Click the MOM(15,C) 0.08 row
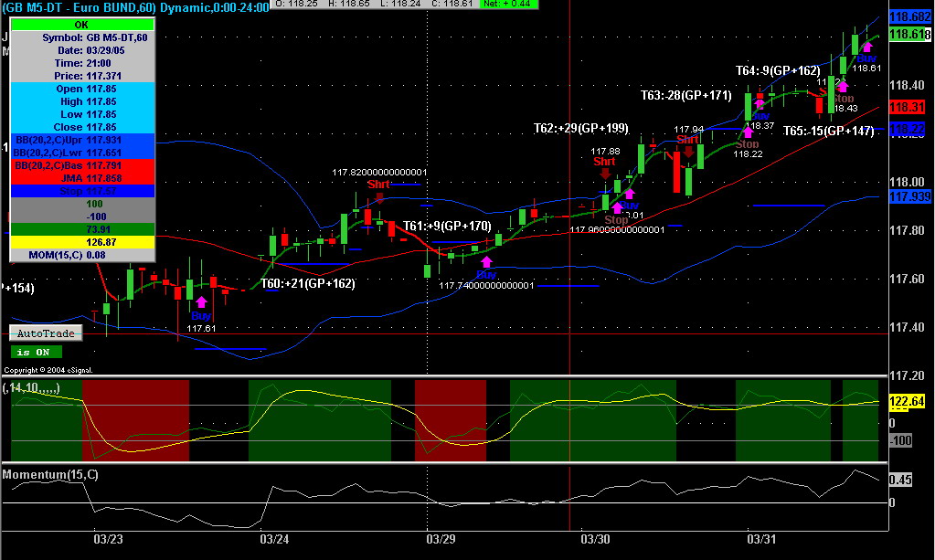The width and height of the screenshot is (935, 560). pos(82,256)
